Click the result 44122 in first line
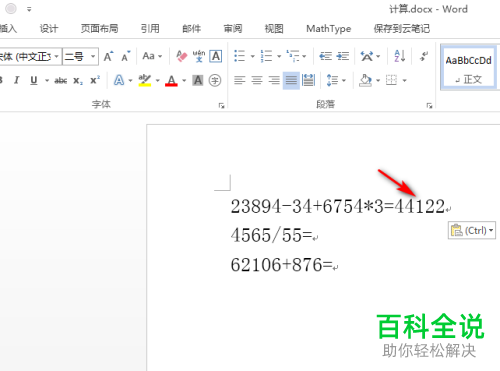 pos(419,206)
